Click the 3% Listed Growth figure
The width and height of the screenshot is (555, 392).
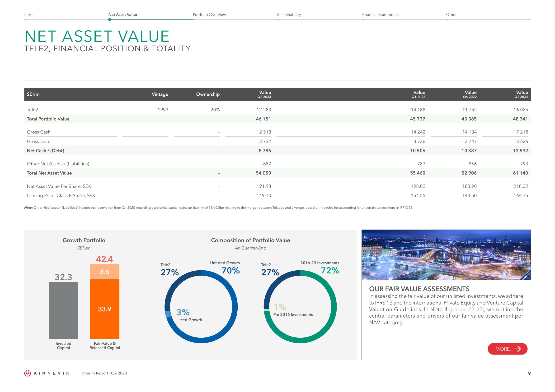[183, 312]
